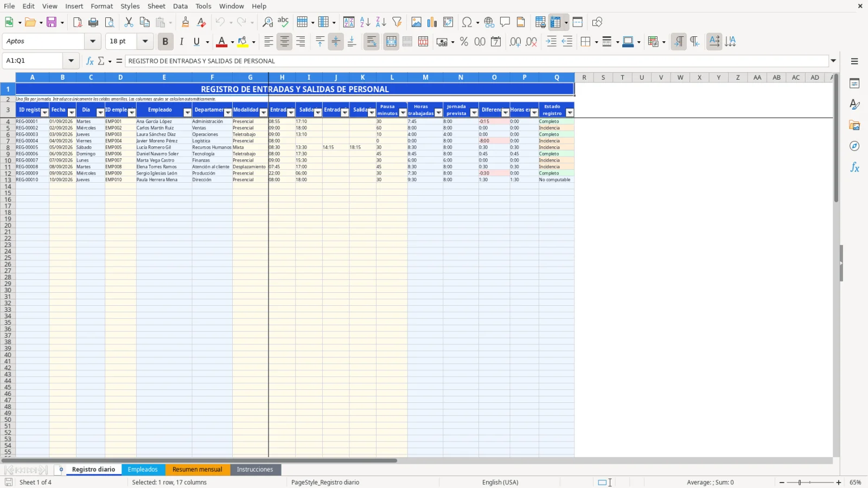This screenshot has width=868, height=488.
Task: Format as Percent icon
Action: (x=464, y=42)
